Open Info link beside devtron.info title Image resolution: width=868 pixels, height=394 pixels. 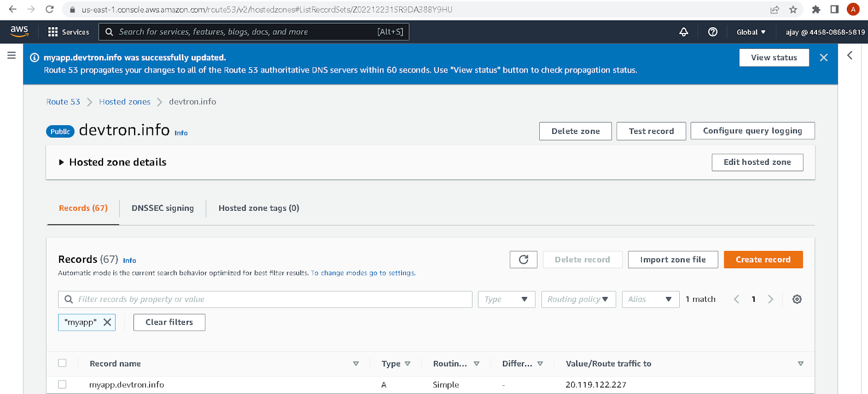pyautogui.click(x=181, y=133)
